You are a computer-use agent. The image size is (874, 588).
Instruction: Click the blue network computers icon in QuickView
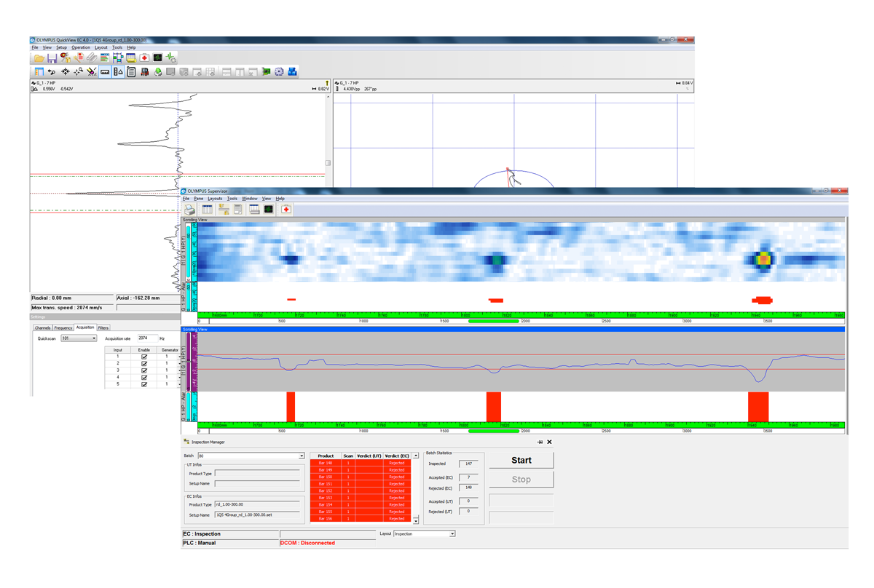[x=292, y=72]
